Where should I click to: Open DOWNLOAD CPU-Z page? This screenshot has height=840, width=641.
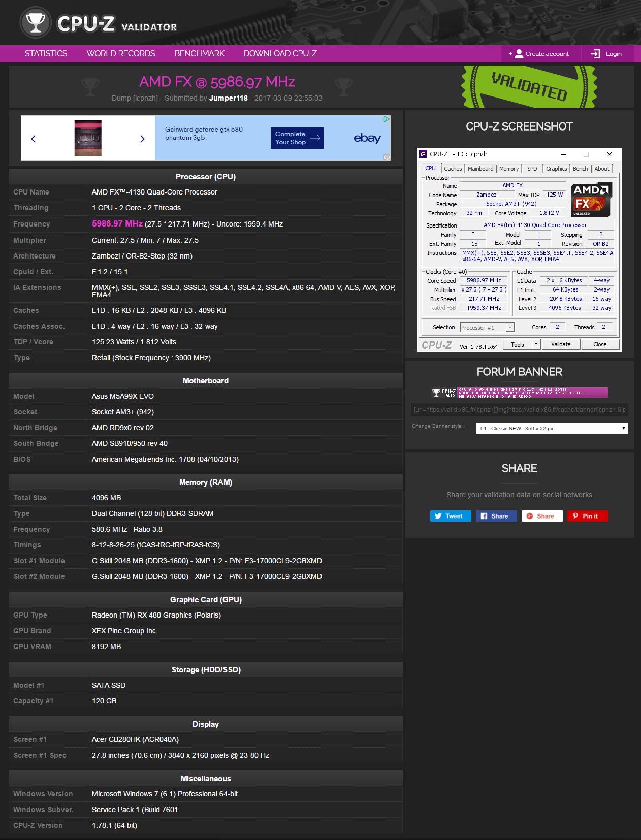tap(280, 54)
